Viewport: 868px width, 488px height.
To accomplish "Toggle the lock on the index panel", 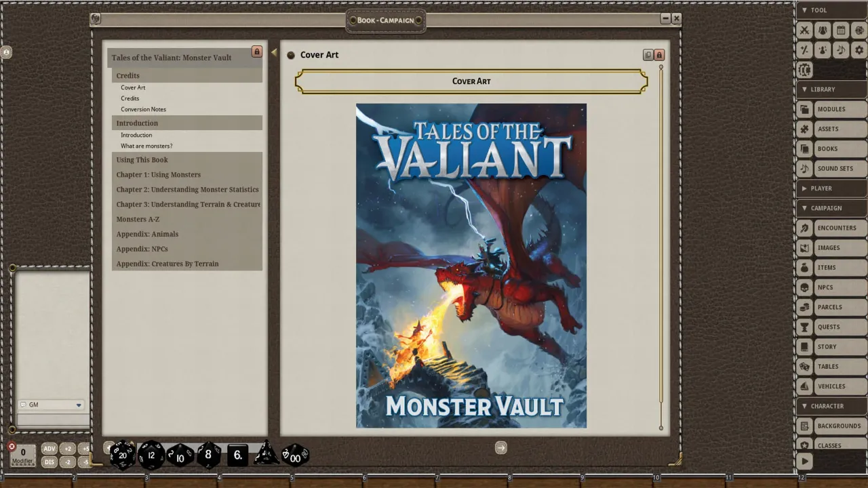I will 256,52.
